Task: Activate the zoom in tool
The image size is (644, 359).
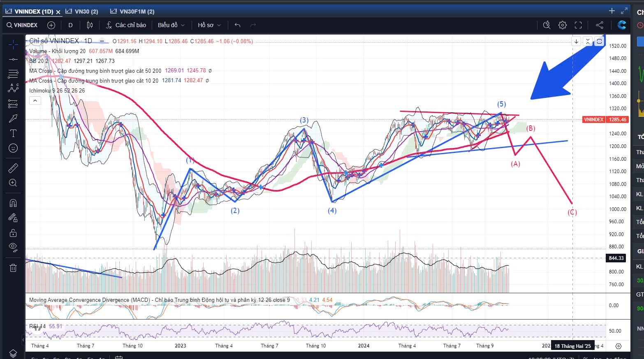Action: 13,183
